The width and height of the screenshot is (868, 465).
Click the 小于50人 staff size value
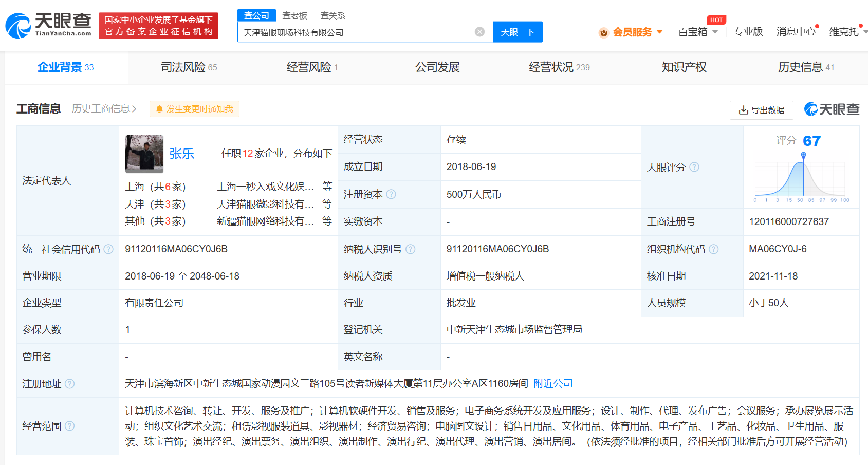click(x=769, y=303)
